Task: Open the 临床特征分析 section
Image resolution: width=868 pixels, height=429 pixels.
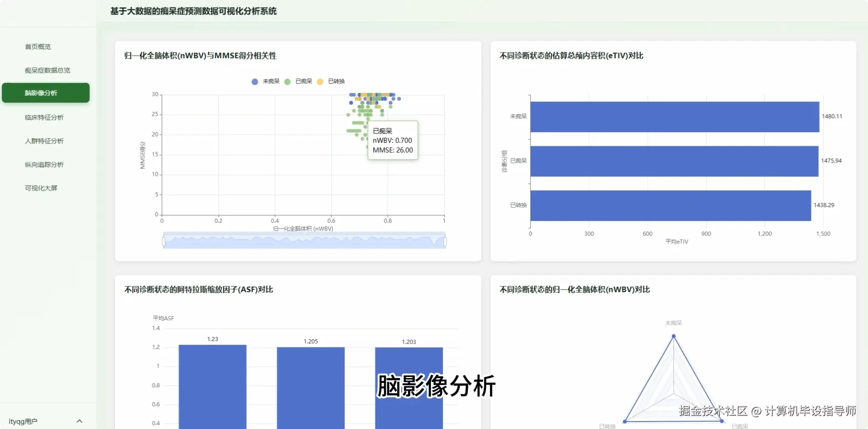Action: click(x=43, y=117)
